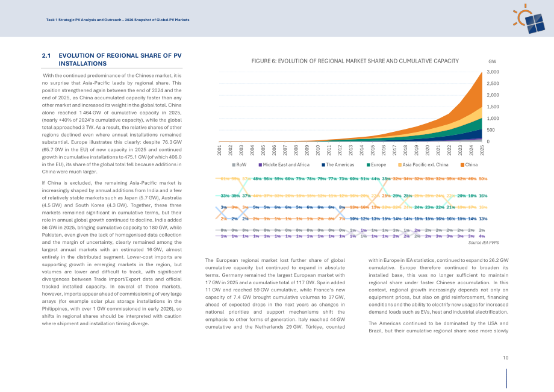Click the y-axis value '2,000'

coord(493,95)
